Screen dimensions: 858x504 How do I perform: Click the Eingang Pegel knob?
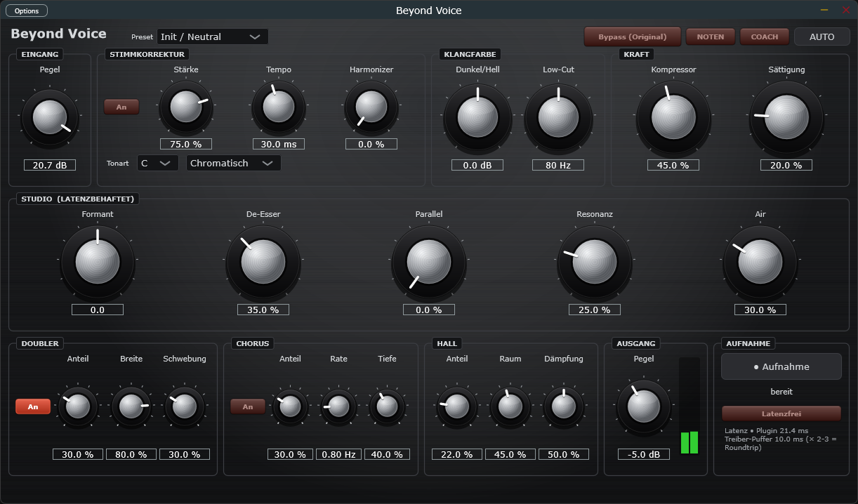(50, 117)
